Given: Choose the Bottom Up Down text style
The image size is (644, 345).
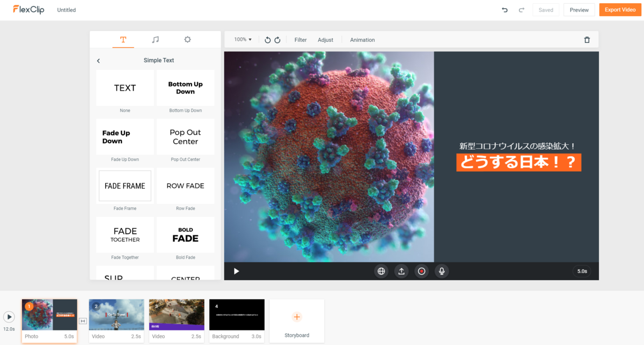Looking at the screenshot, I should pos(185,88).
